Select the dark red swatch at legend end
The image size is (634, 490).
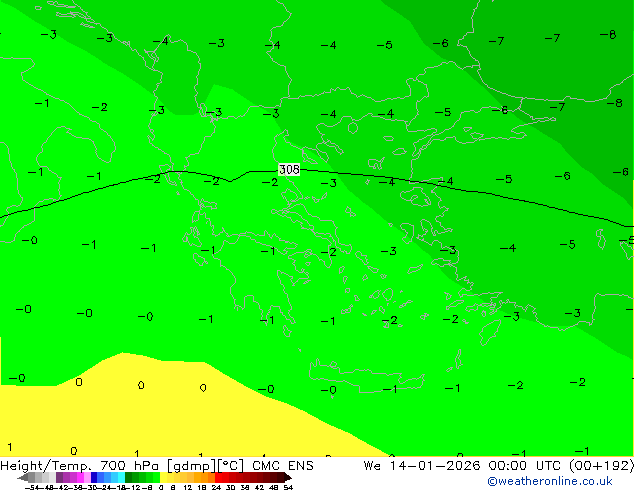(276, 477)
